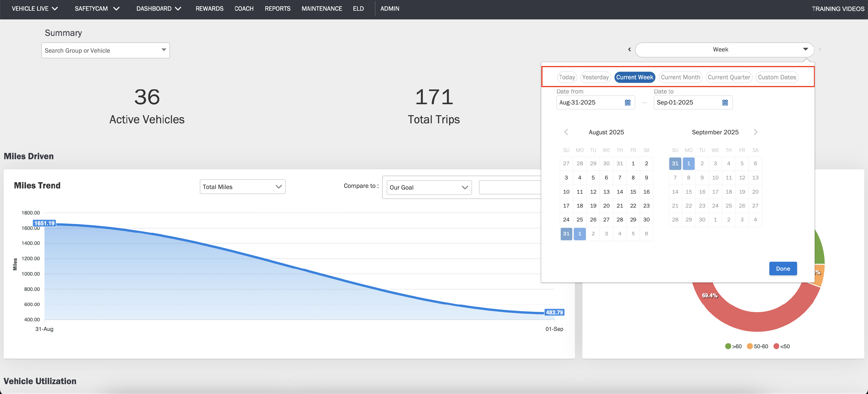Open the Our Goal compare dropdown

[x=429, y=187]
